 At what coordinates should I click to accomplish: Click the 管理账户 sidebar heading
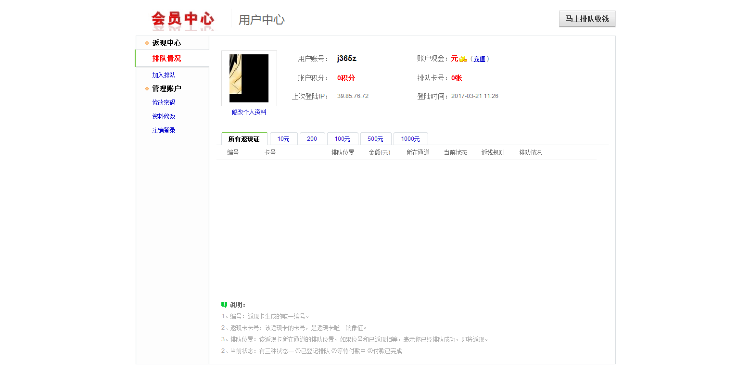[x=166, y=88]
